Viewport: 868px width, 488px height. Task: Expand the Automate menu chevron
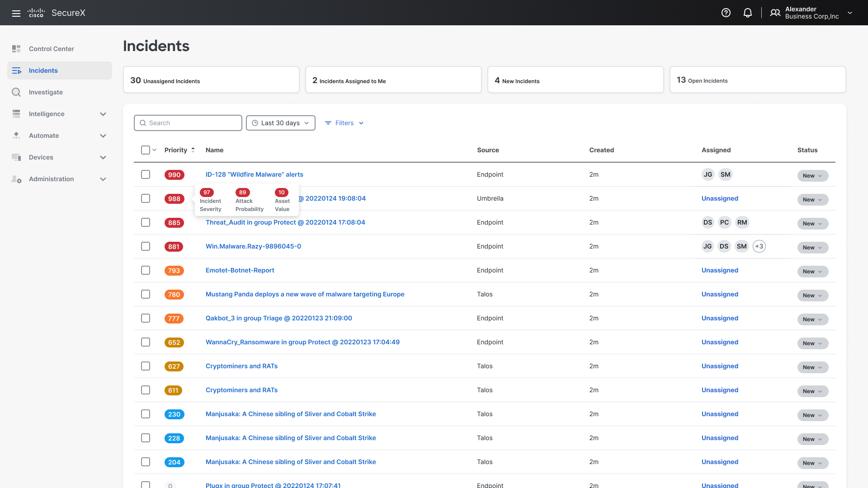click(103, 136)
